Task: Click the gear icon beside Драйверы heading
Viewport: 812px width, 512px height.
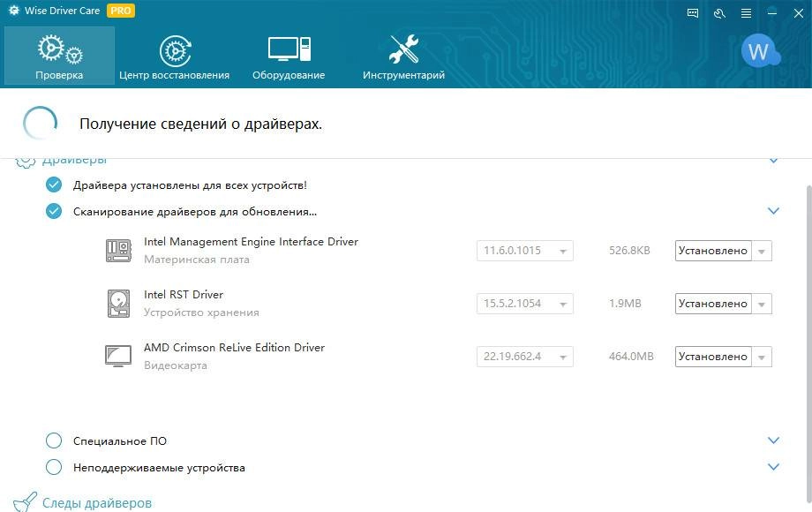Action: coord(25,162)
